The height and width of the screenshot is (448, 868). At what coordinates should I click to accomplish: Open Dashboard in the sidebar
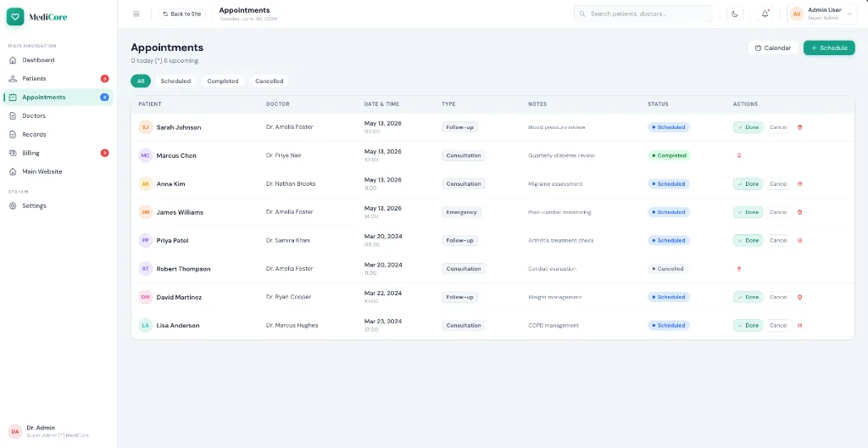[58, 60]
